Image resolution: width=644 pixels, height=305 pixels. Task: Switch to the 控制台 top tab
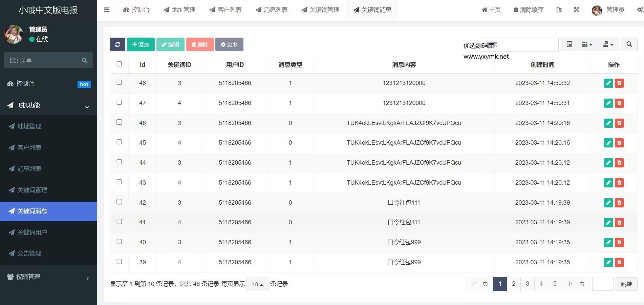[136, 10]
